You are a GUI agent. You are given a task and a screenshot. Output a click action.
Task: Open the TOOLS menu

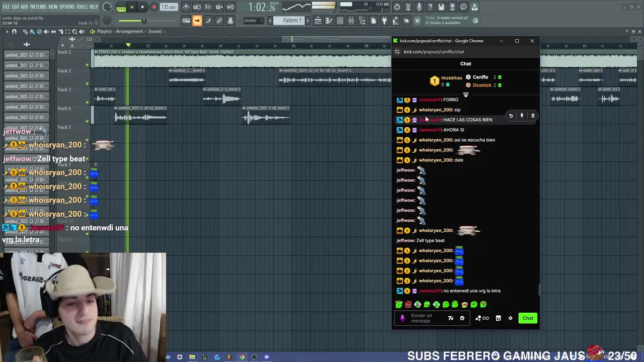pyautogui.click(x=82, y=7)
